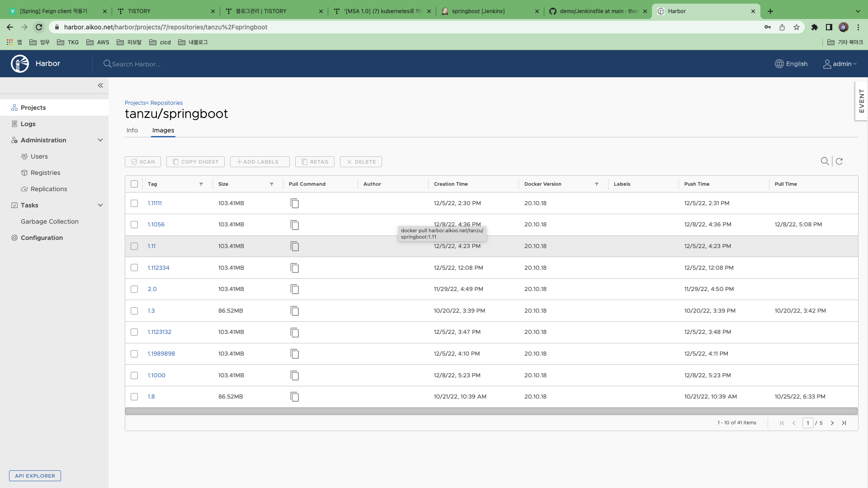The image size is (868, 488).
Task: Select the Images tab
Action: [163, 130]
